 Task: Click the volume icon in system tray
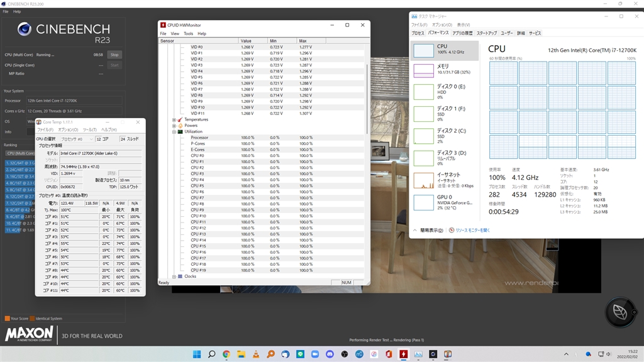click(609, 354)
